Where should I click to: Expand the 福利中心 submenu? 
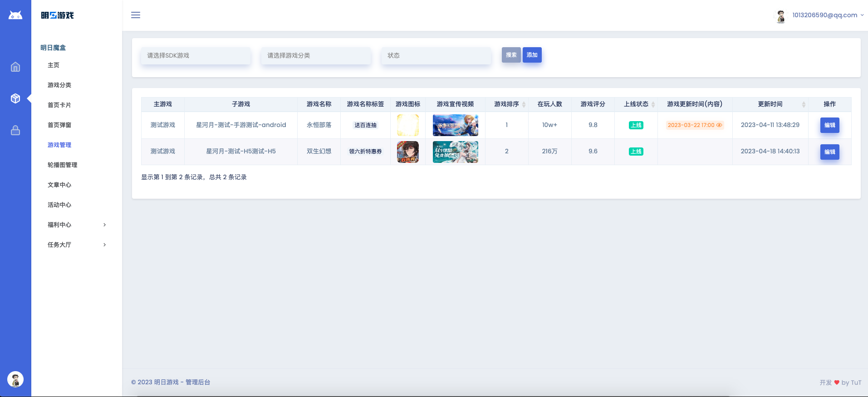pyautogui.click(x=77, y=225)
